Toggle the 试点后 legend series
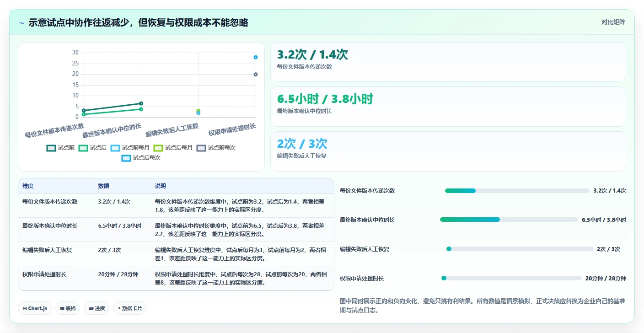 point(93,148)
